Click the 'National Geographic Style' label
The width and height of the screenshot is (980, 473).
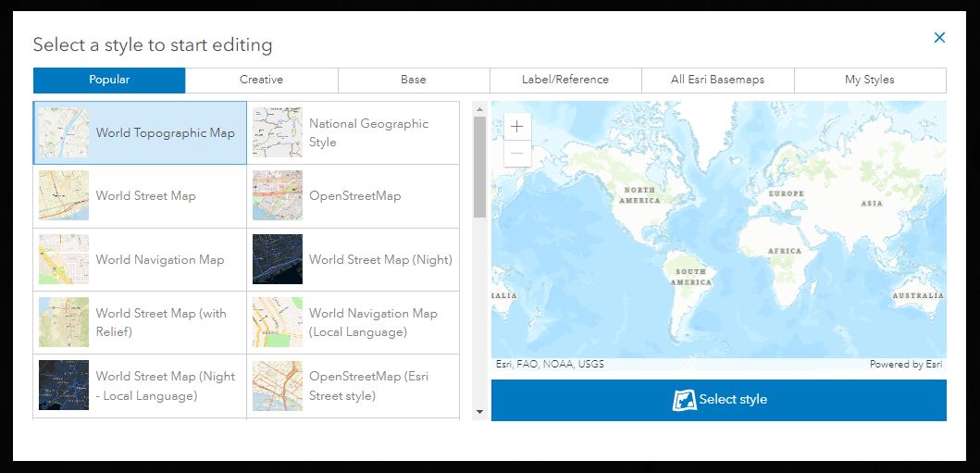pos(368,133)
